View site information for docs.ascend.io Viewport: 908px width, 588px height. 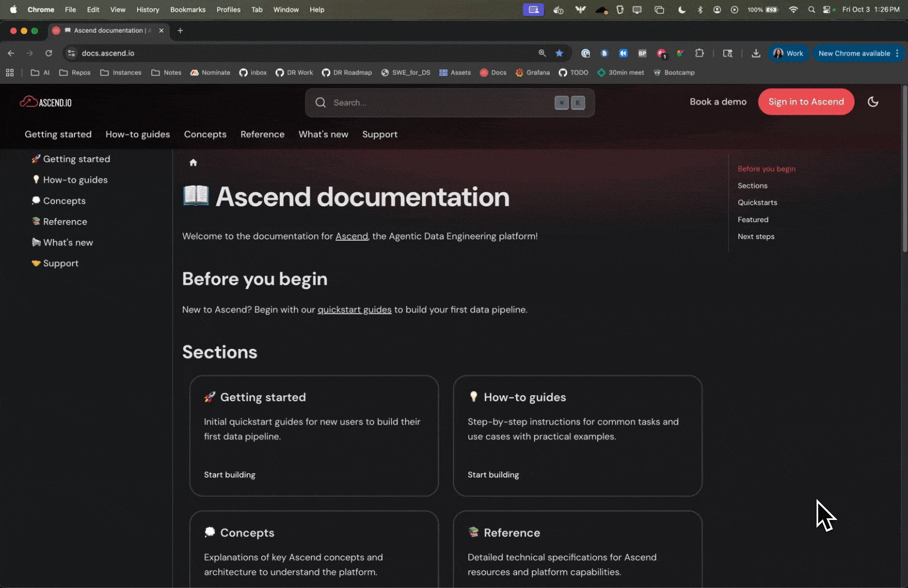click(71, 53)
